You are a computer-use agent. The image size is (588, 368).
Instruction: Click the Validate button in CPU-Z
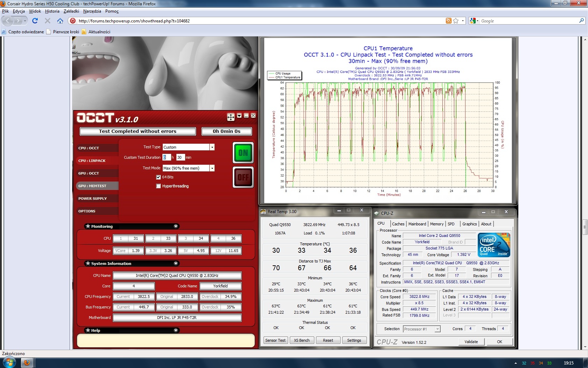tap(471, 342)
